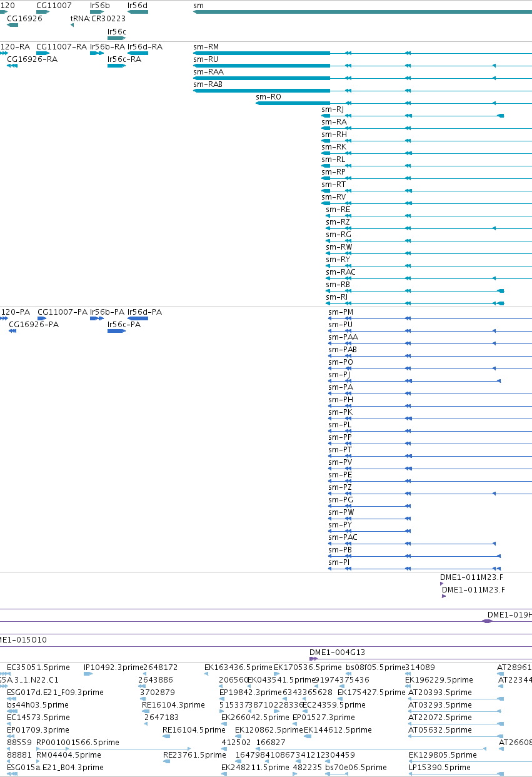532x777 pixels.
Task: Select the sm-RAC transcript label
Action: [x=341, y=272]
